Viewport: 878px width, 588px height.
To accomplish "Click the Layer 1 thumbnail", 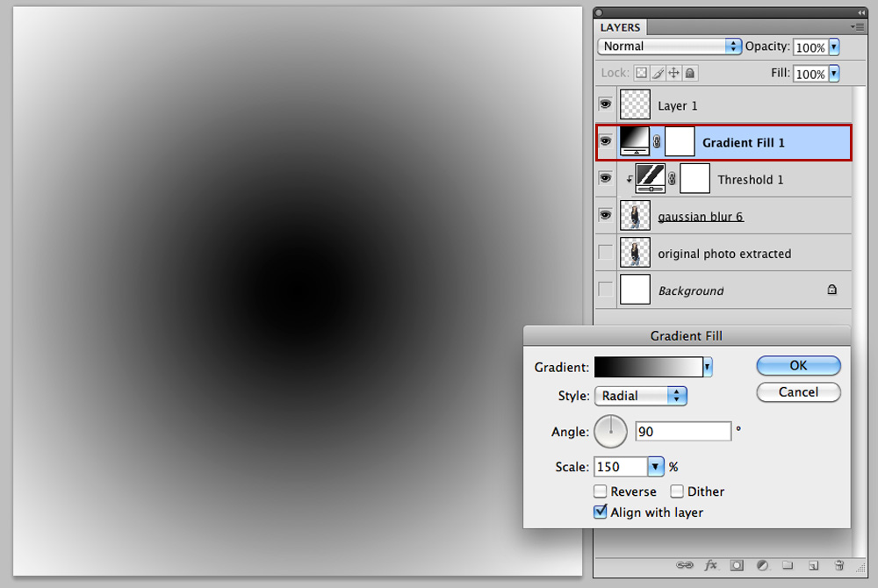I will [x=635, y=104].
